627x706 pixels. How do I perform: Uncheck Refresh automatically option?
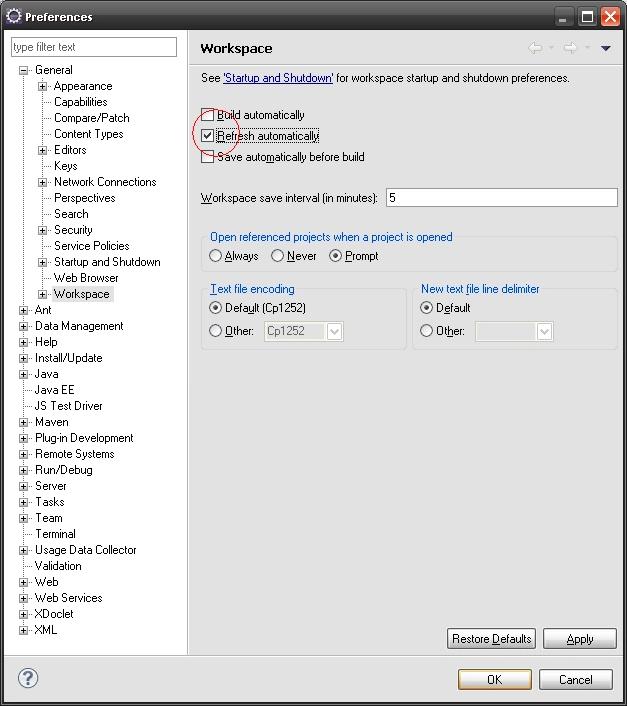pyautogui.click(x=208, y=136)
